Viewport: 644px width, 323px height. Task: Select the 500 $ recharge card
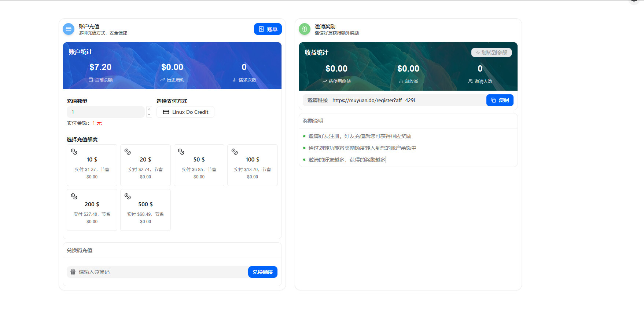click(x=146, y=210)
